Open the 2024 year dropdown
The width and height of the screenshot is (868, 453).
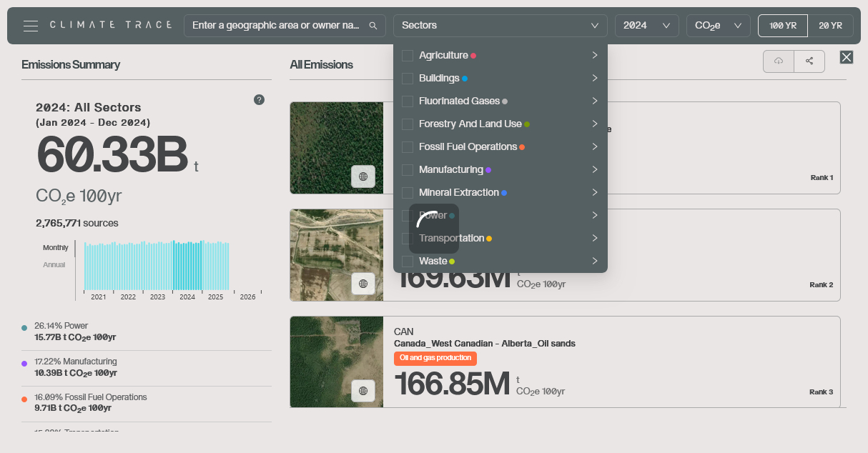tap(646, 26)
